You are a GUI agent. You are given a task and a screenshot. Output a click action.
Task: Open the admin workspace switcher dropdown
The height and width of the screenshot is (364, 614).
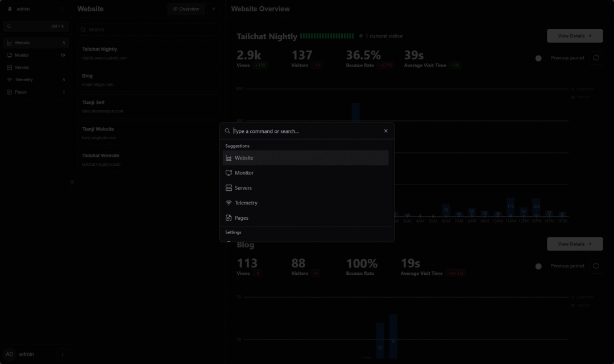36,9
